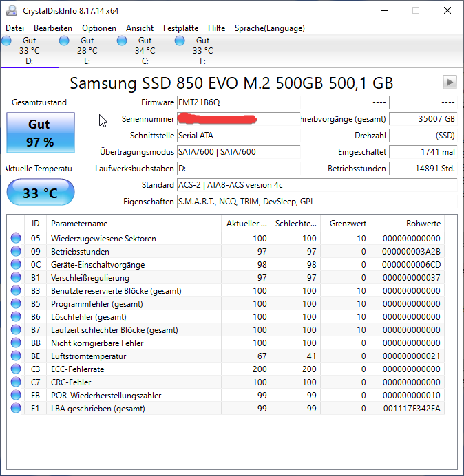Screen dimensions: 464x476
Task: Click the Schnittstelle field Serial ATA
Action: pos(238,136)
